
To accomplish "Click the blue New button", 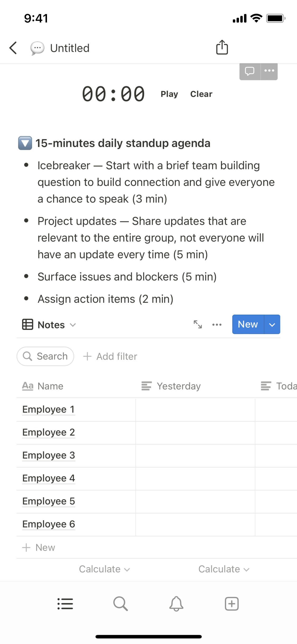I will (248, 324).
